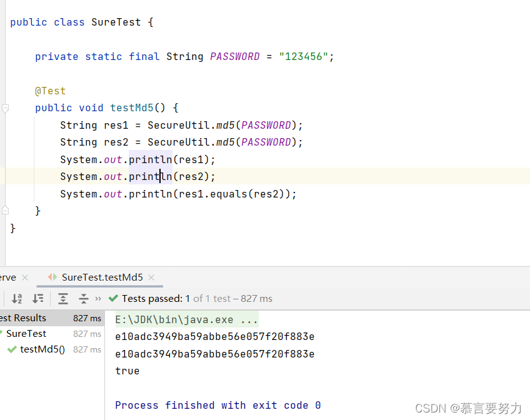Click 'Process finished with exit code 0'
The width and height of the screenshot is (530, 420).
tap(217, 405)
